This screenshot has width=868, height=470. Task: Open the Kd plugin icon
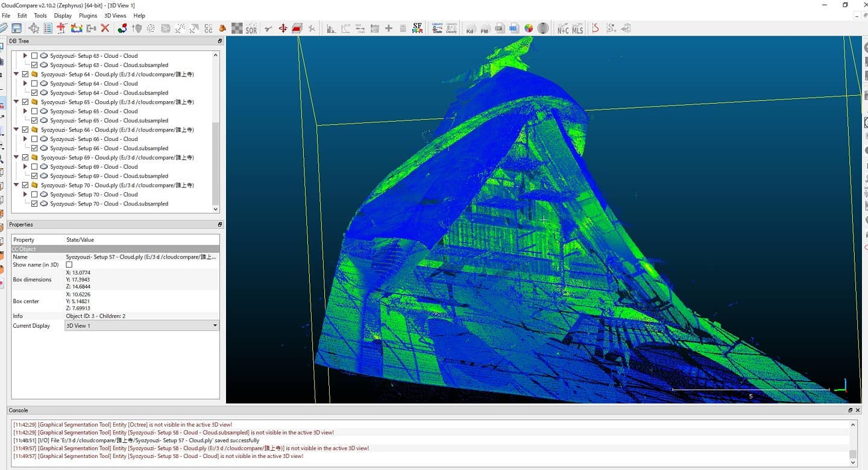click(470, 28)
